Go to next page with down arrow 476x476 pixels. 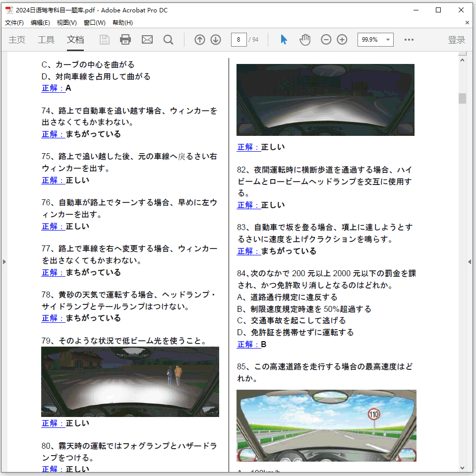coord(216,40)
